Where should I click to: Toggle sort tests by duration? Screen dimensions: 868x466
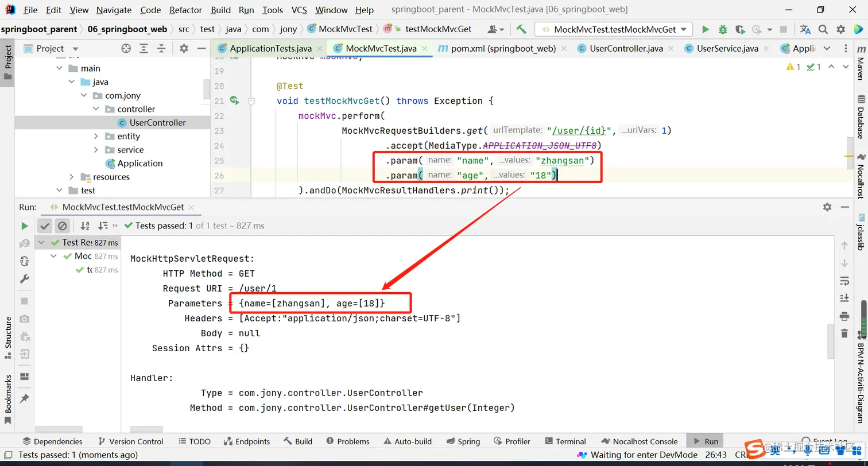(x=103, y=226)
